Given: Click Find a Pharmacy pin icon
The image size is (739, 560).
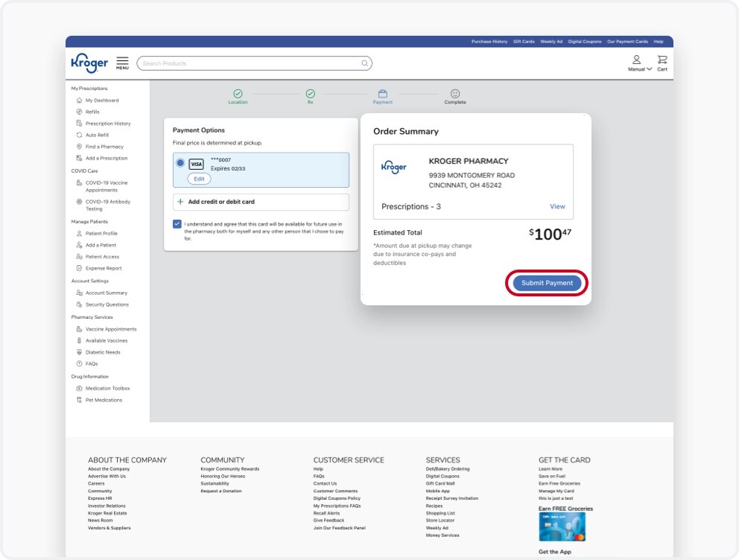Looking at the screenshot, I should click(79, 147).
